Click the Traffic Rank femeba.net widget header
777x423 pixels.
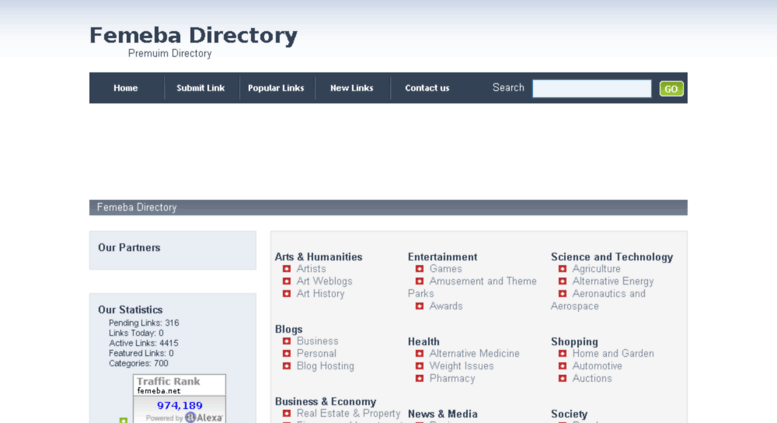pos(179,385)
